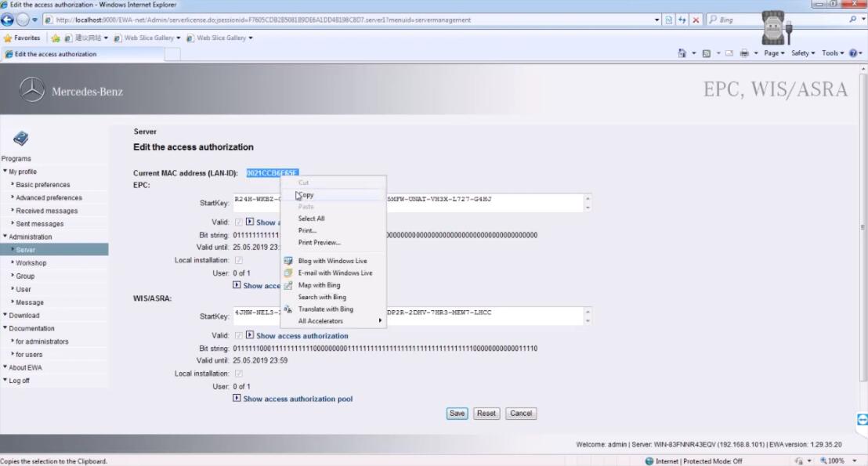
Task: Open the Page menu dropdown
Action: pyautogui.click(x=774, y=53)
